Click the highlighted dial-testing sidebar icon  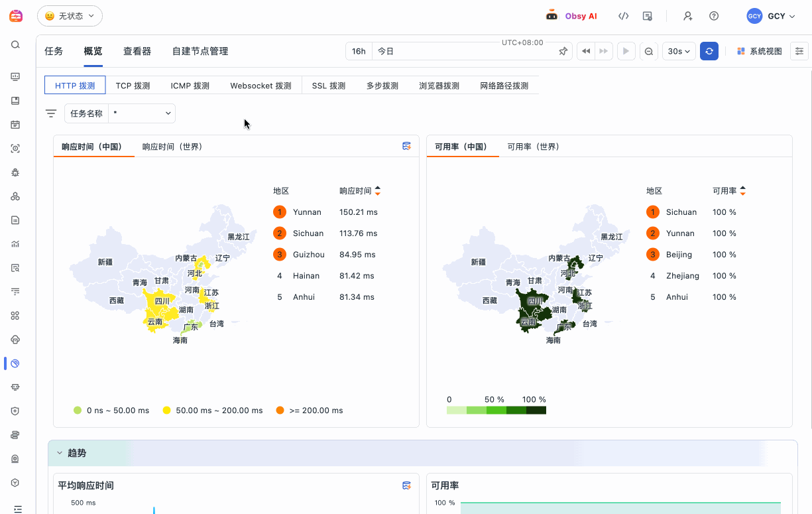(15, 363)
